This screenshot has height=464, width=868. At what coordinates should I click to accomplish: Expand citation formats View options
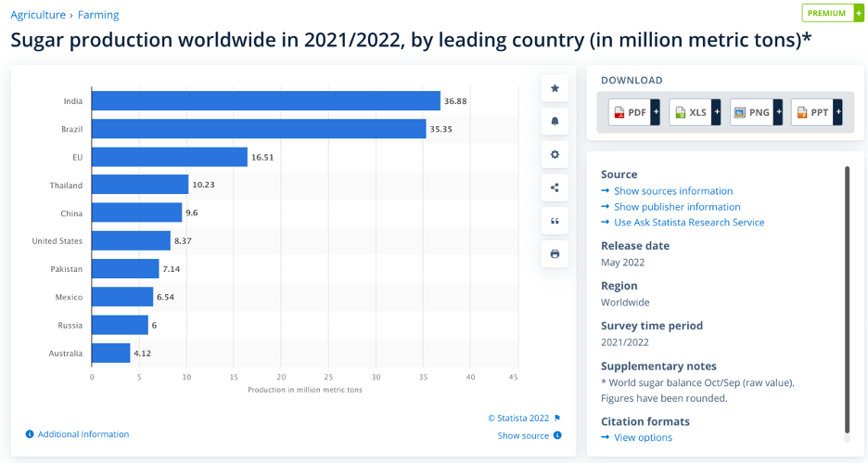[x=643, y=437]
